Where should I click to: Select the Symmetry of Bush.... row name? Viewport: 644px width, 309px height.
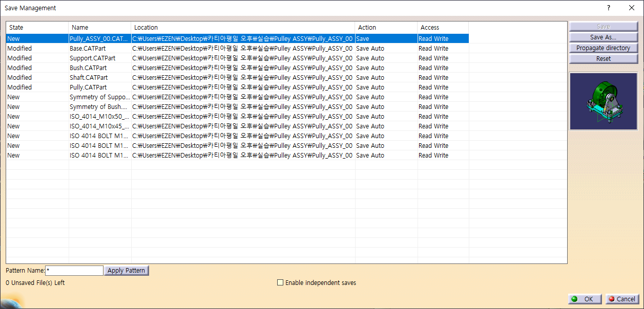point(98,106)
